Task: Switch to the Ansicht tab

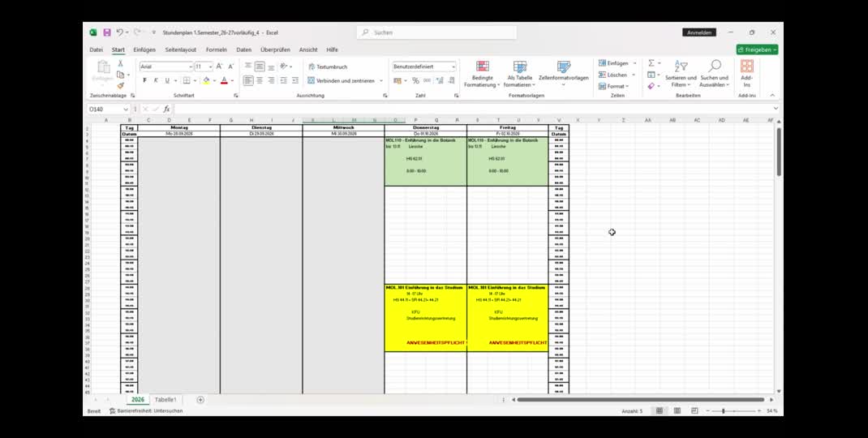Action: coord(308,49)
